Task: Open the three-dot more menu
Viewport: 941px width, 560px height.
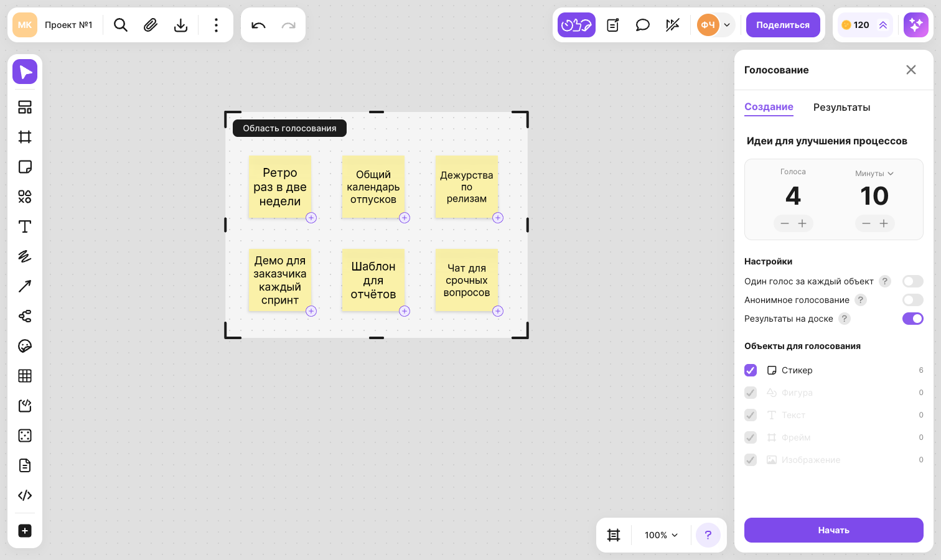Action: click(x=216, y=25)
